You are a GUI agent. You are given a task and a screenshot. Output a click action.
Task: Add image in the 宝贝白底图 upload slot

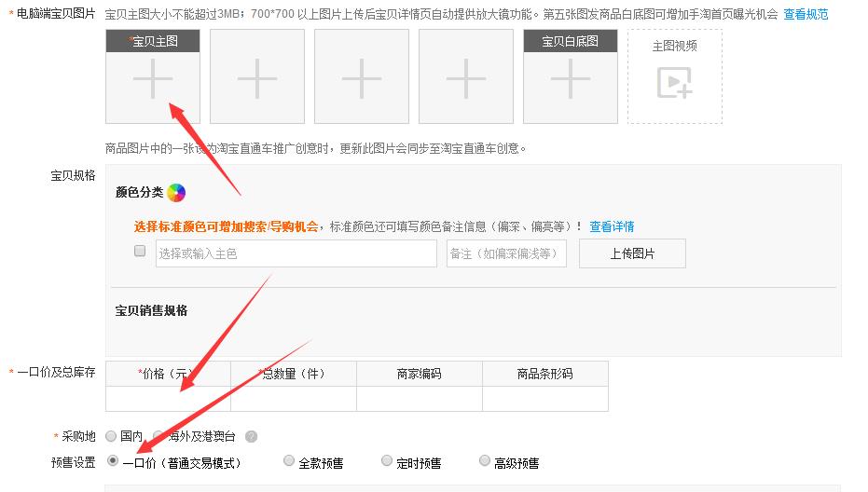coord(571,76)
